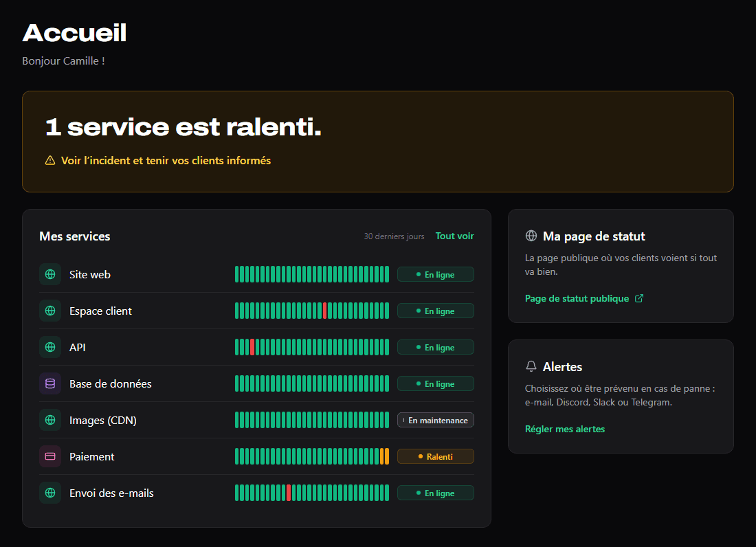Select the Base de données service name
The height and width of the screenshot is (547, 756).
111,383
